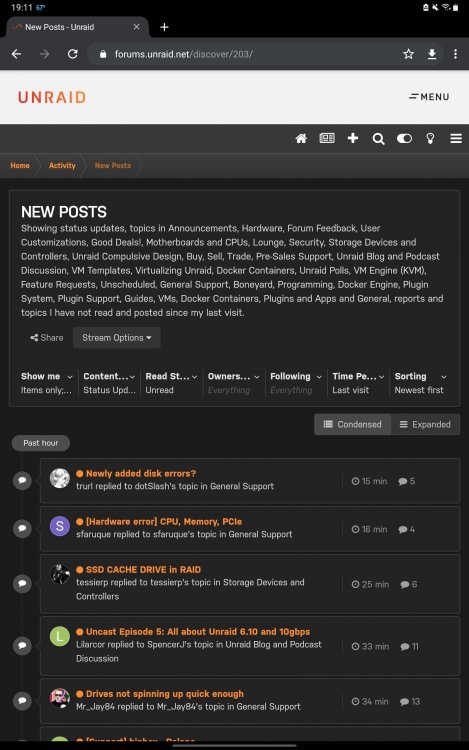Viewport: 469px width, 750px height.
Task: Click the browser download icon
Action: pos(432,54)
